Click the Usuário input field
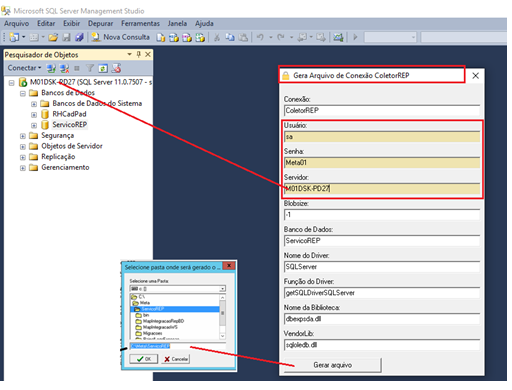Viewport: 512px width, 390px height. (x=382, y=137)
